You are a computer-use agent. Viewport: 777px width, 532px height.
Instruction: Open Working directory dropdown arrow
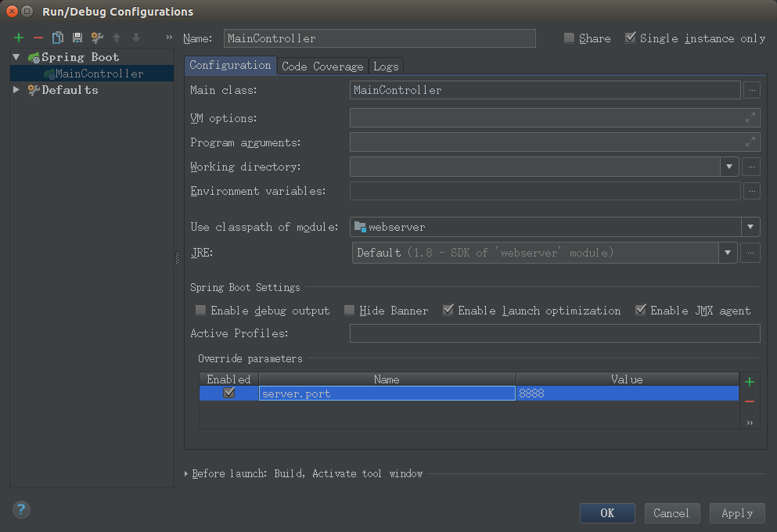coord(729,167)
